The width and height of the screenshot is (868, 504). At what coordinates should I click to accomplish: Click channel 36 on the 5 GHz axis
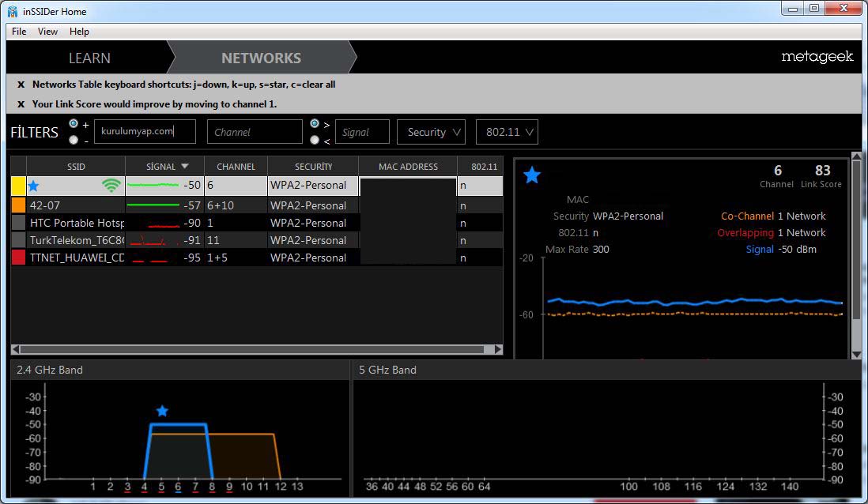pyautogui.click(x=372, y=487)
